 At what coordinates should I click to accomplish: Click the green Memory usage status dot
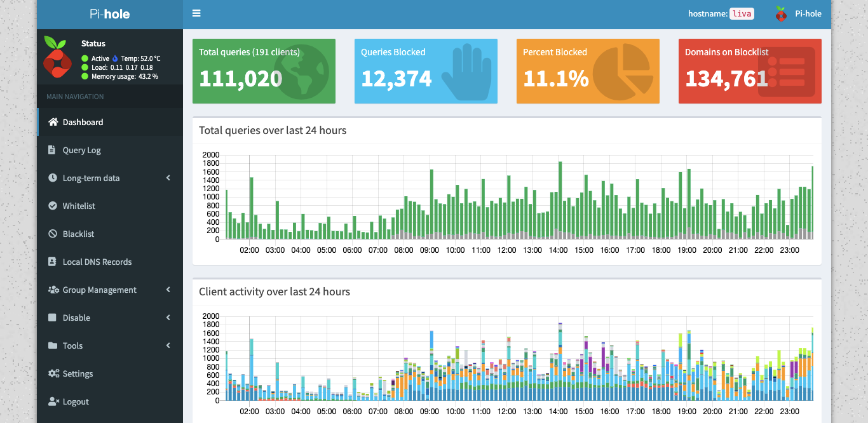[85, 76]
